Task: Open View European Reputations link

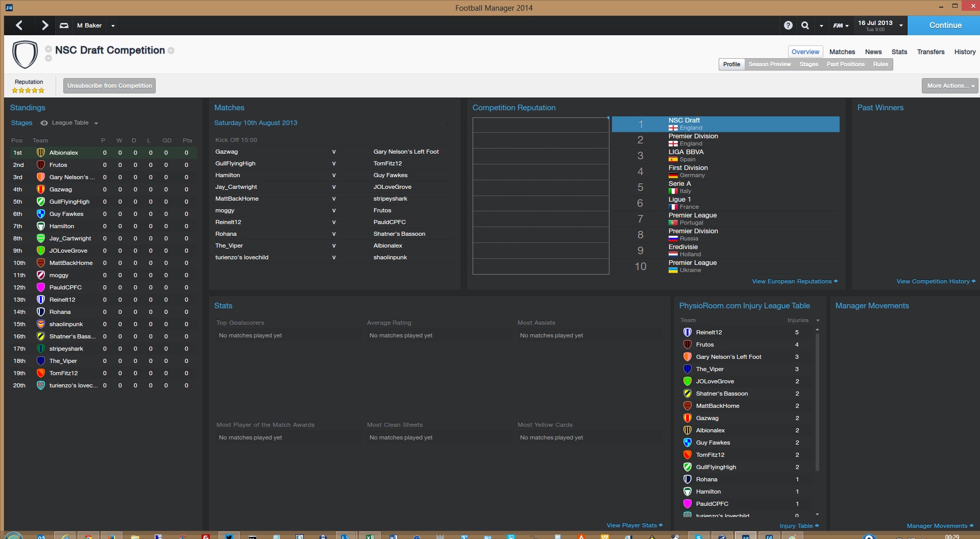Action: [x=795, y=281]
